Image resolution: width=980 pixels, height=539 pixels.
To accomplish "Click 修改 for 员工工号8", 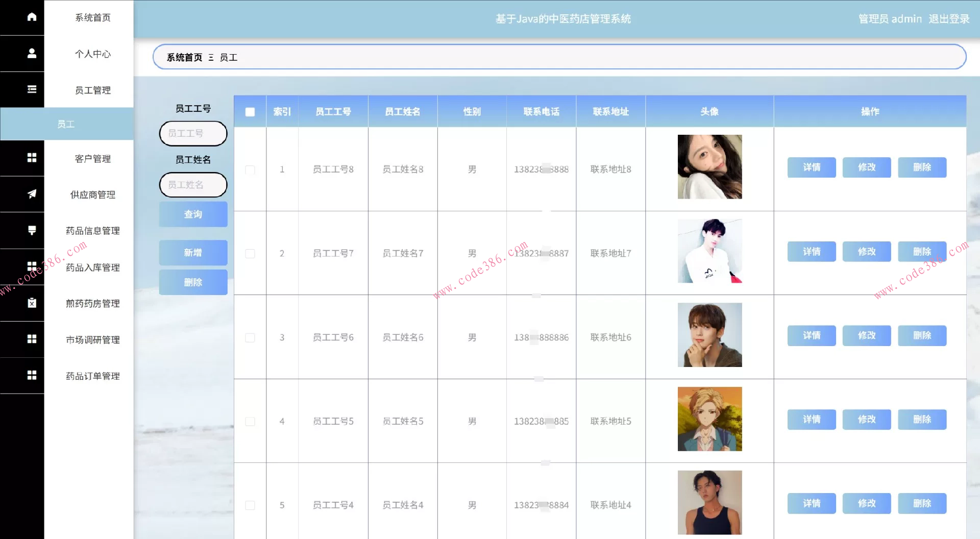I will tap(867, 167).
